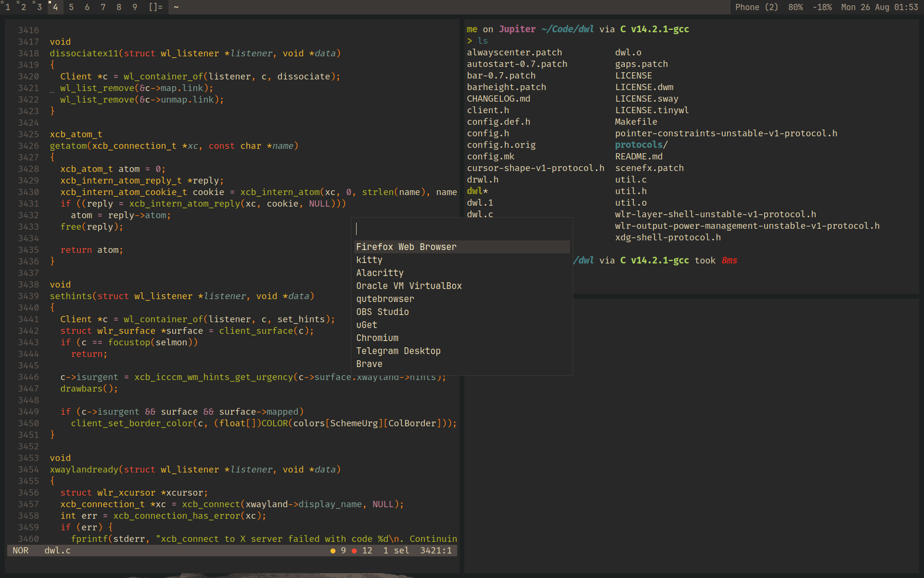Launch kitty from the launcher list

[462, 260]
